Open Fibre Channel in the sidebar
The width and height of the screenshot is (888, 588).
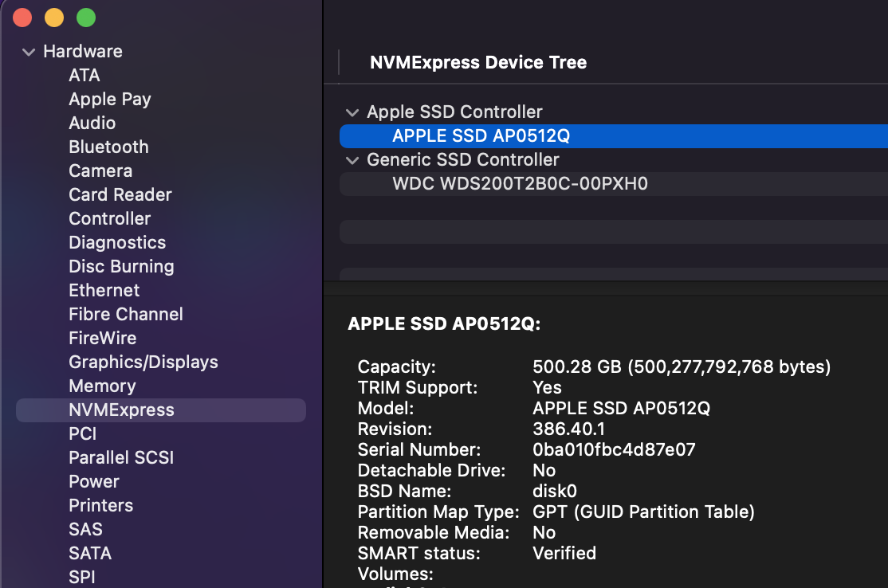[x=126, y=314]
